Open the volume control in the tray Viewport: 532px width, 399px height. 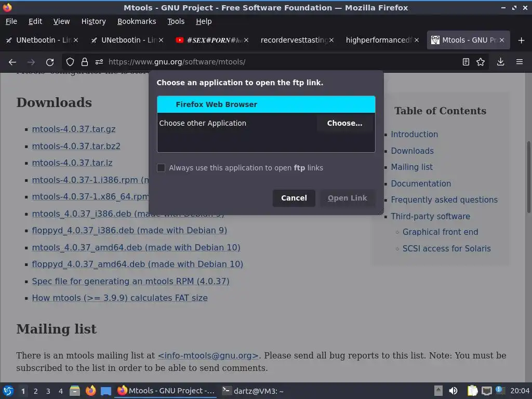(453, 391)
